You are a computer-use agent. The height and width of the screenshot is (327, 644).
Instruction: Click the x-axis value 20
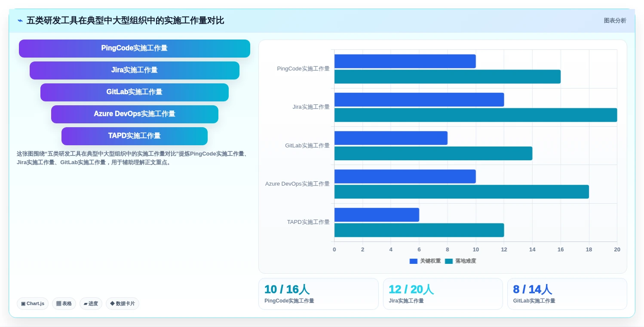coord(617,250)
